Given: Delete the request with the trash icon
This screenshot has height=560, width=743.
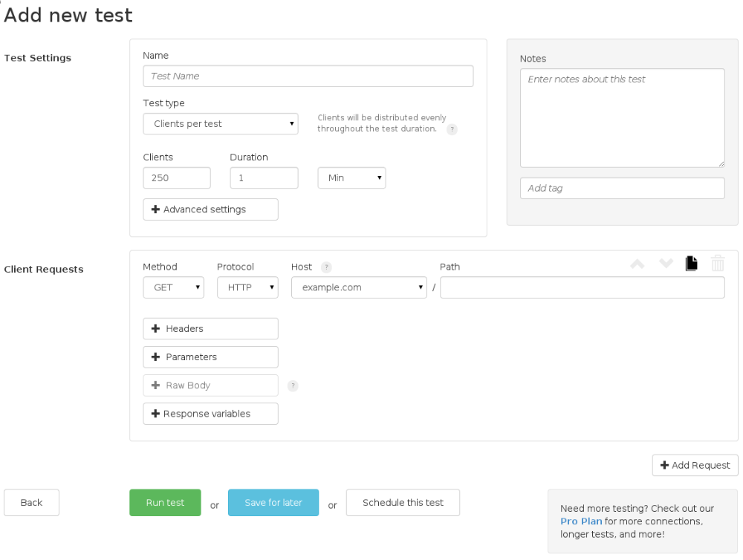Looking at the screenshot, I should (718, 264).
